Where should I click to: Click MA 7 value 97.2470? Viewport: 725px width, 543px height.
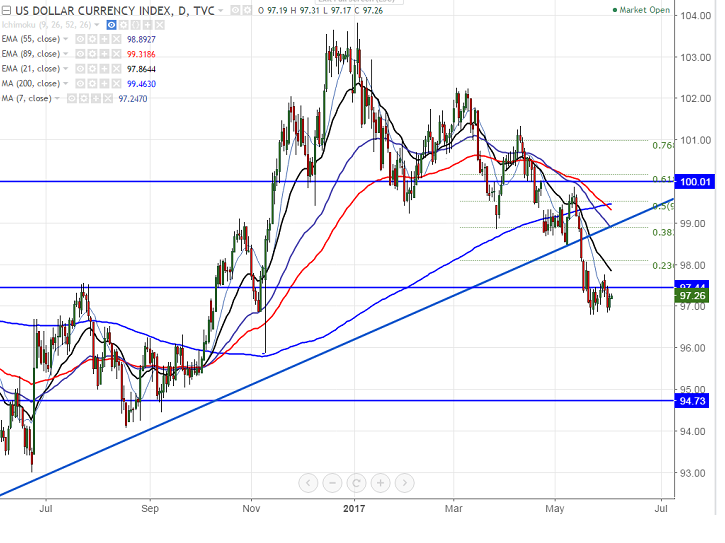pyautogui.click(x=133, y=99)
